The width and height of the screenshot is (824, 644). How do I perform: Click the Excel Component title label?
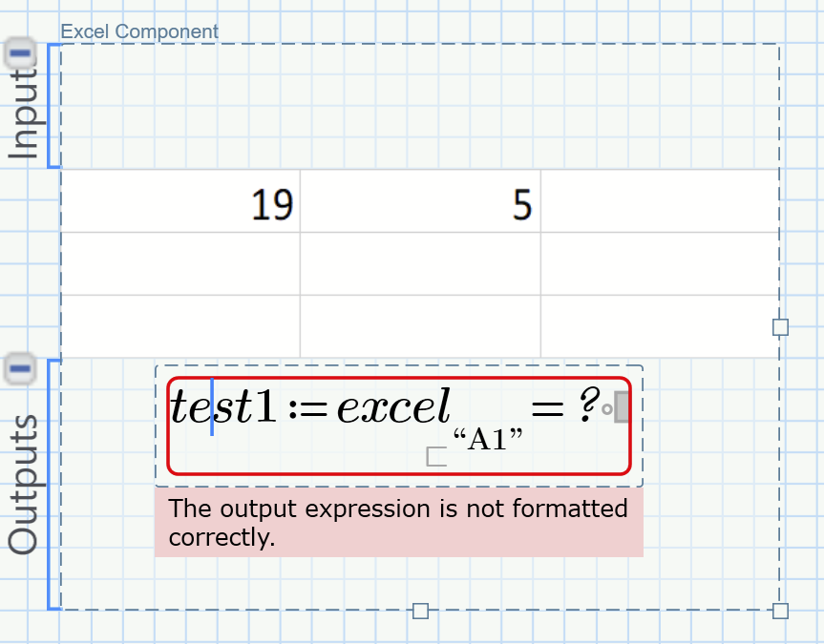pyautogui.click(x=139, y=31)
